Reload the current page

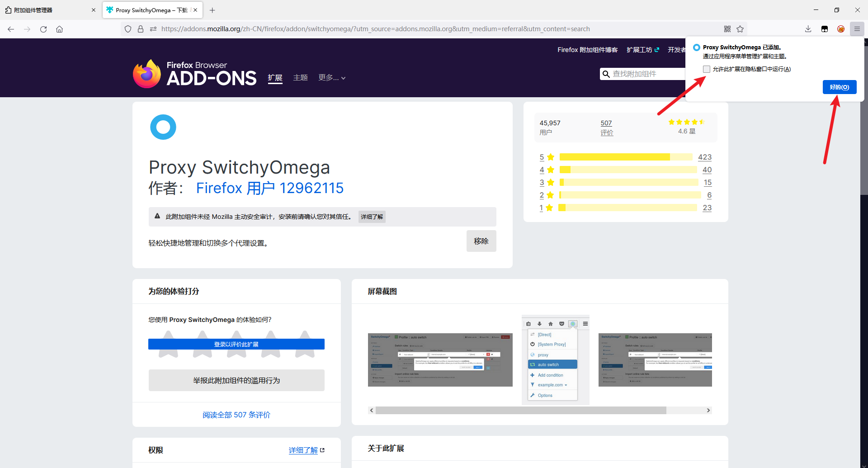pos(43,29)
